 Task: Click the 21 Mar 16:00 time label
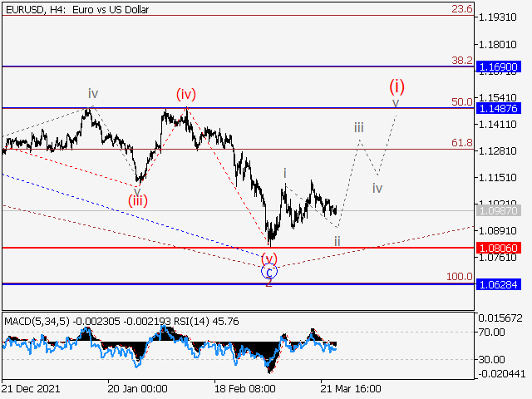351,388
